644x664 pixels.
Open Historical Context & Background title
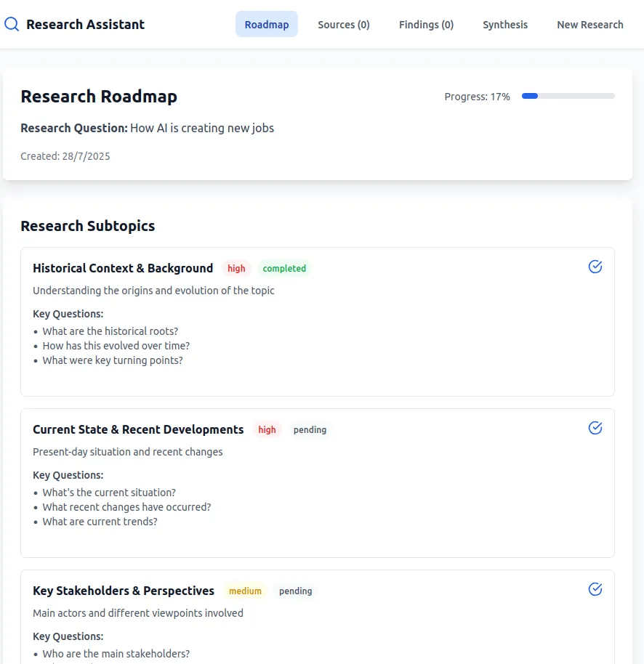point(123,268)
